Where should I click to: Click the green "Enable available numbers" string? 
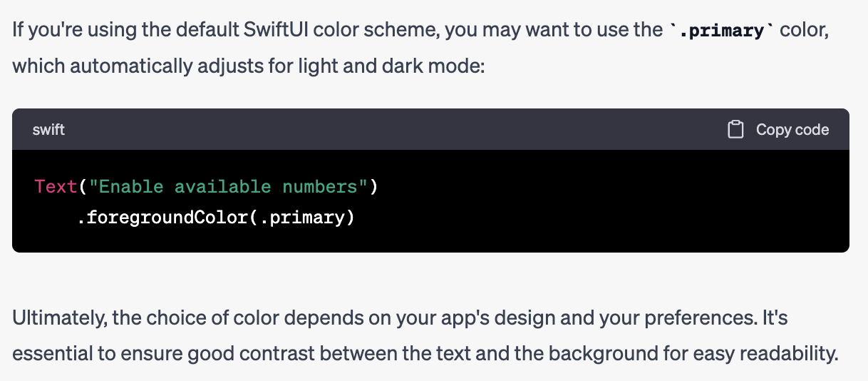[229, 187]
